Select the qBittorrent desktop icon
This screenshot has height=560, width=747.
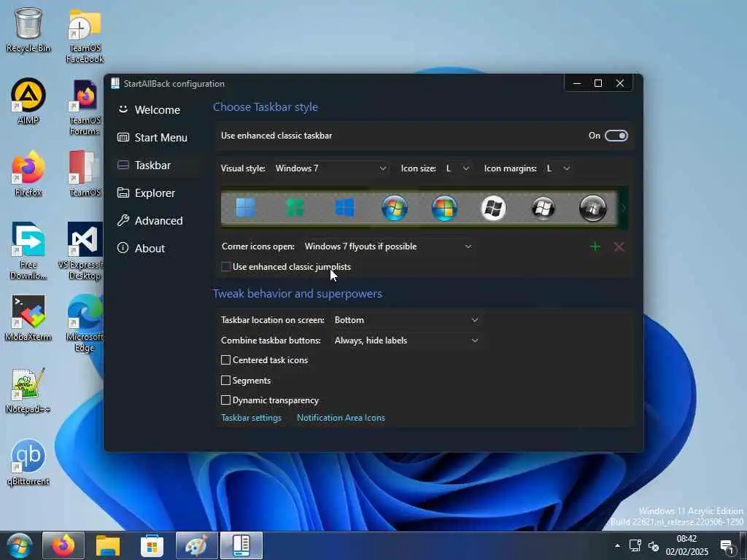click(28, 463)
